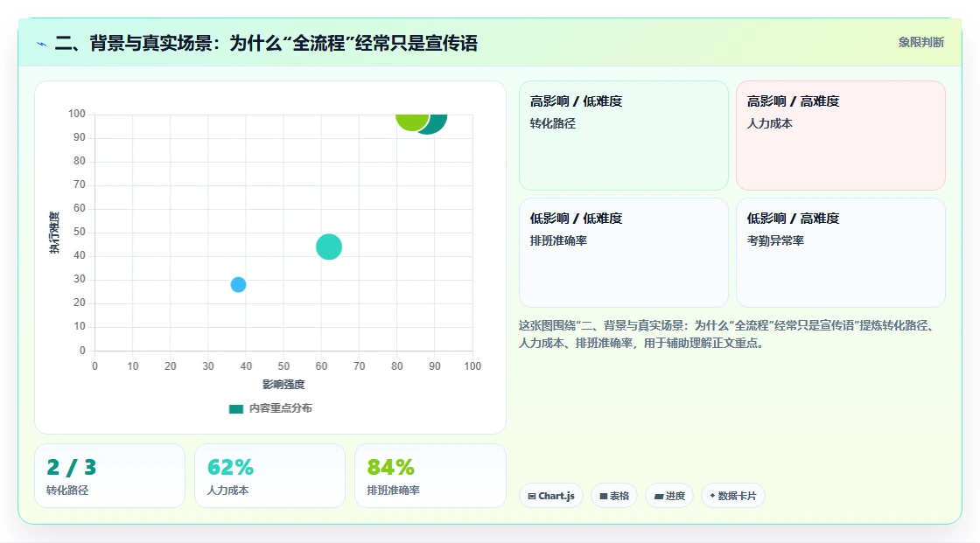Click the 数据卡片 tag chip
Image resolution: width=980 pixels, height=543 pixels.
pos(733,496)
